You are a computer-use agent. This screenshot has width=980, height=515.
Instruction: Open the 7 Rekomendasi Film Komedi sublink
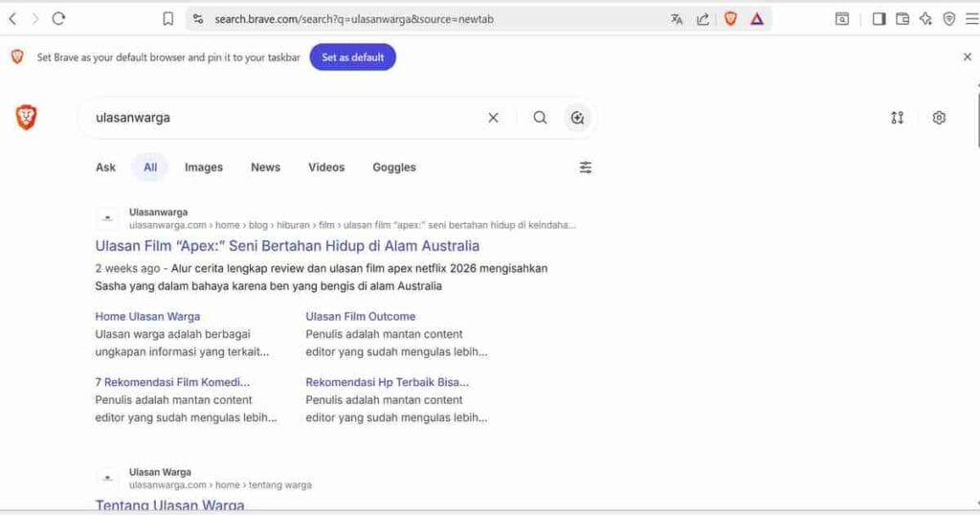pyautogui.click(x=172, y=382)
